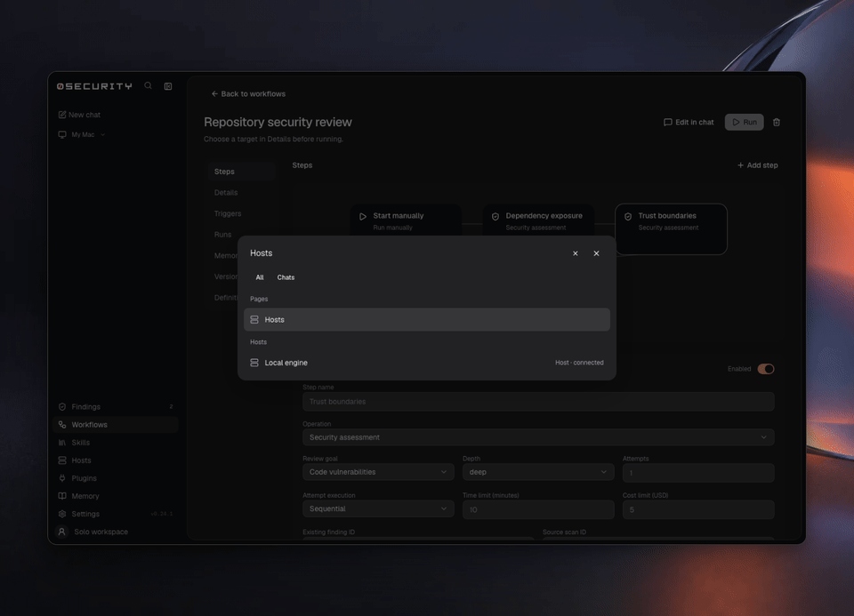Open the Depth dropdown set to deep
Screen dimensions: 854x616
coord(538,472)
